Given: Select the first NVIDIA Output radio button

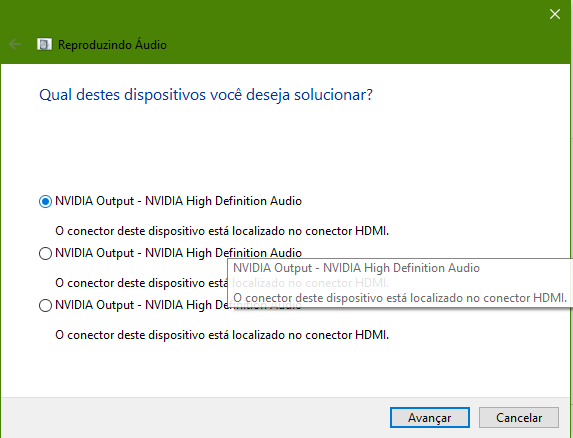Looking at the screenshot, I should 45,201.
